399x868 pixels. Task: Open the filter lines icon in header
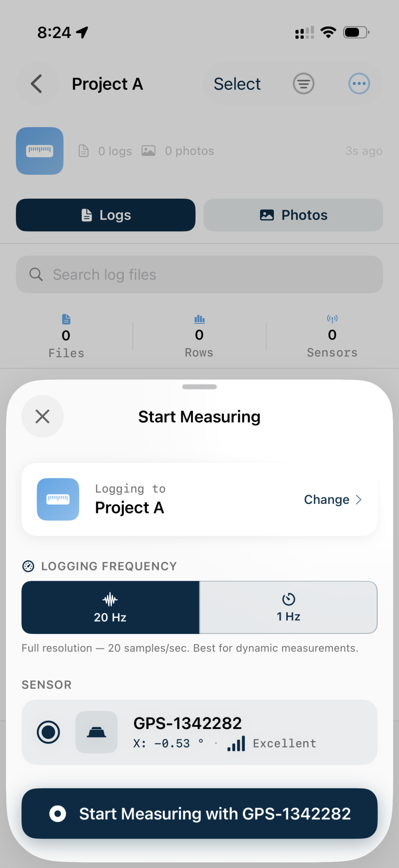303,84
